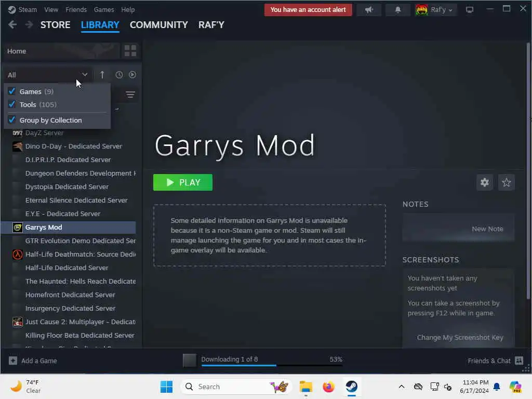Image resolution: width=532 pixels, height=399 pixels.
Task: Open Windows Start menu
Action: coord(166,387)
